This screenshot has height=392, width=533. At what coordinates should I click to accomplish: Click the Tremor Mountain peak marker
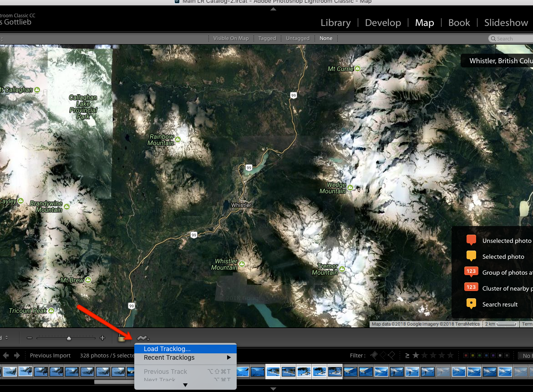(x=342, y=269)
